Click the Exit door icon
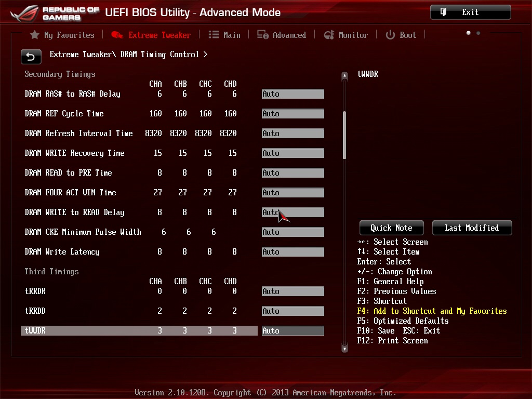532x399 pixels. [443, 12]
